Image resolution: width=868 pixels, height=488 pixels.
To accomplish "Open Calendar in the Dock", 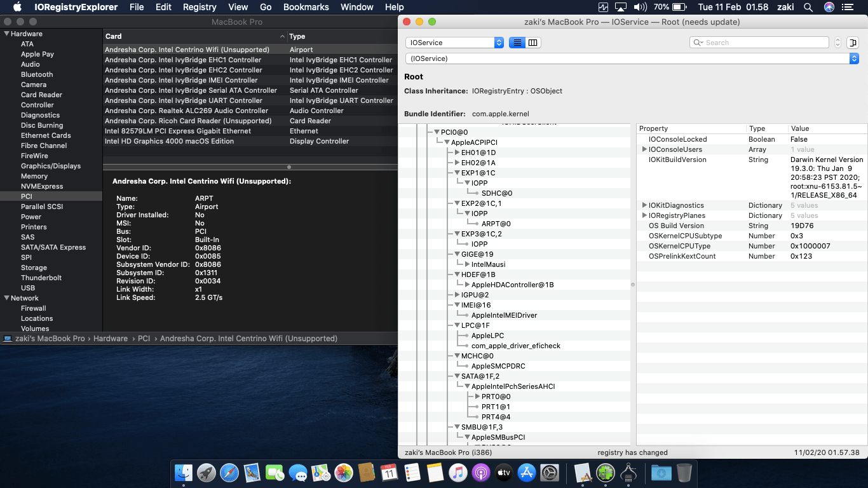I will coord(390,472).
